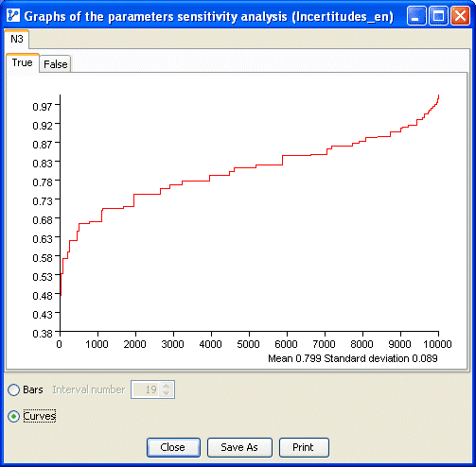The width and height of the screenshot is (476, 467).
Task: Select the True tab
Action: [22, 62]
